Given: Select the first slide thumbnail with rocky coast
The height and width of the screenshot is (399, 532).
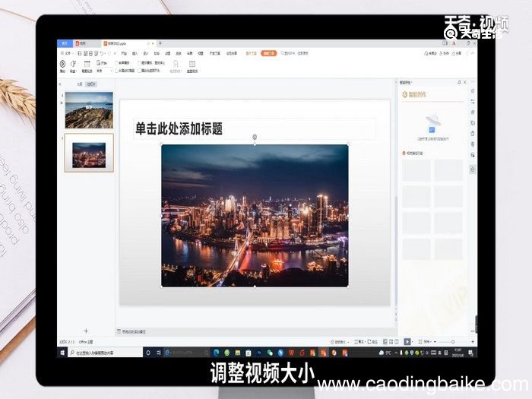Looking at the screenshot, I should click(x=89, y=110).
